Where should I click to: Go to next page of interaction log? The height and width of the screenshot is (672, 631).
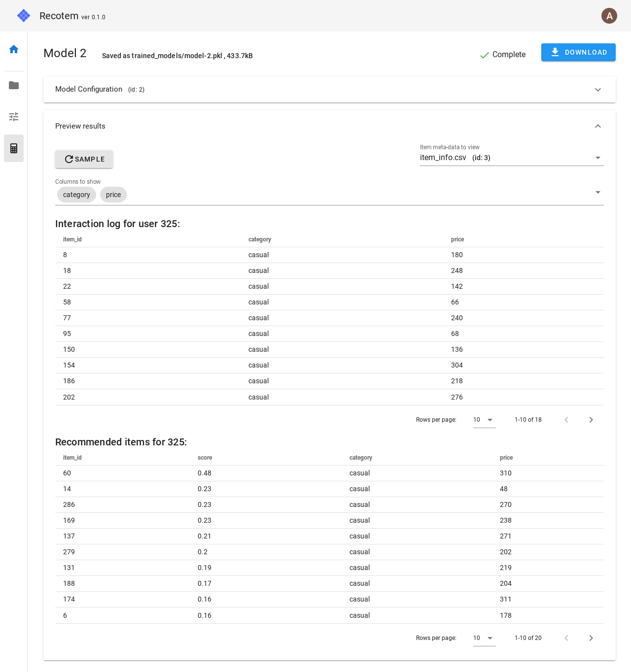point(591,420)
